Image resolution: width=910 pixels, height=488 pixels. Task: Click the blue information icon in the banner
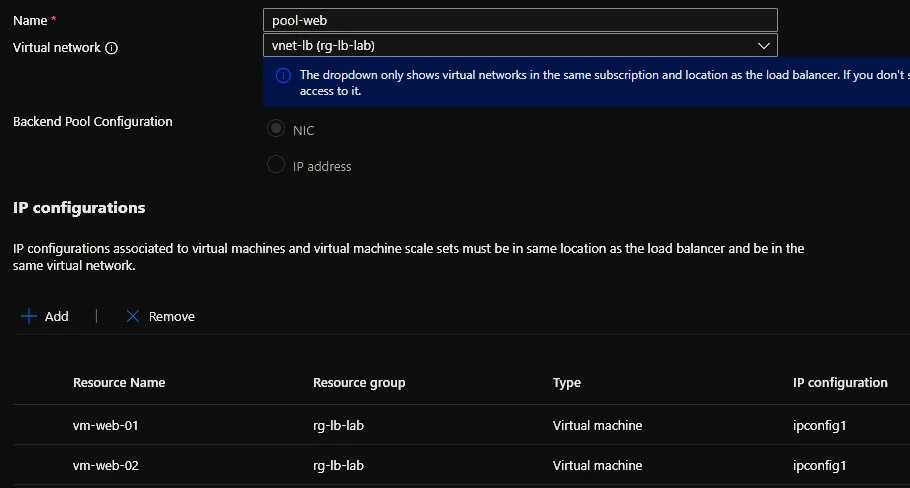283,75
